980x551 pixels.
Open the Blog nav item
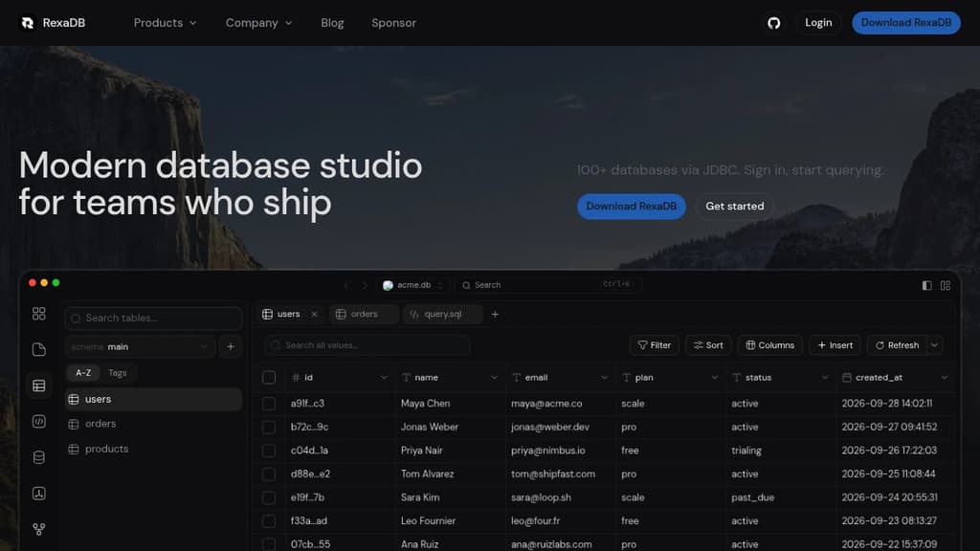[x=332, y=23]
